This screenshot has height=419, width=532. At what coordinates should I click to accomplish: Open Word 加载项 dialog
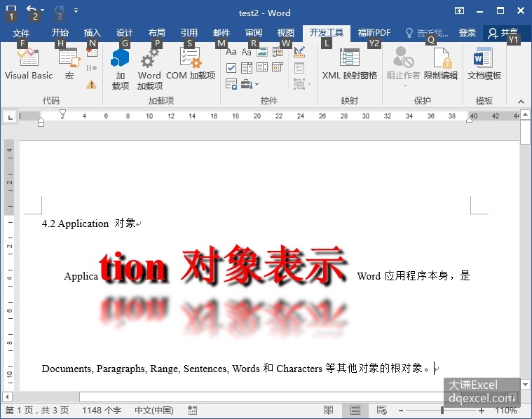click(149, 69)
